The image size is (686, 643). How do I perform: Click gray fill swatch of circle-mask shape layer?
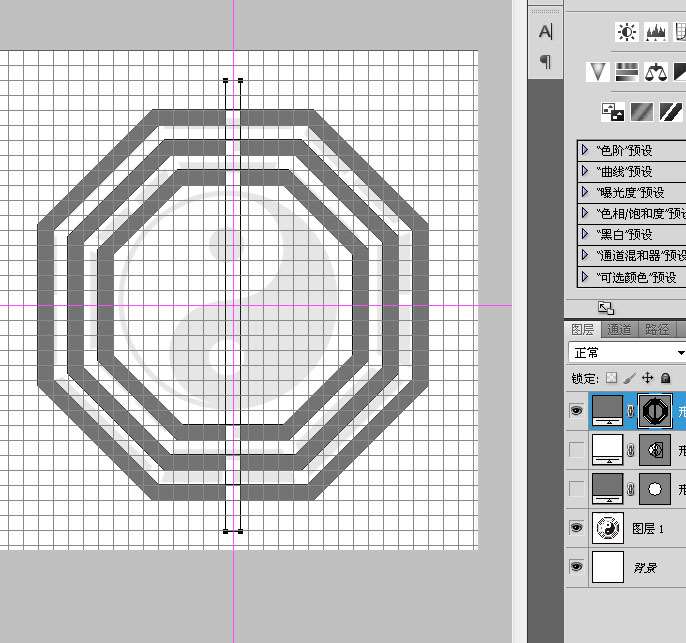coord(608,489)
